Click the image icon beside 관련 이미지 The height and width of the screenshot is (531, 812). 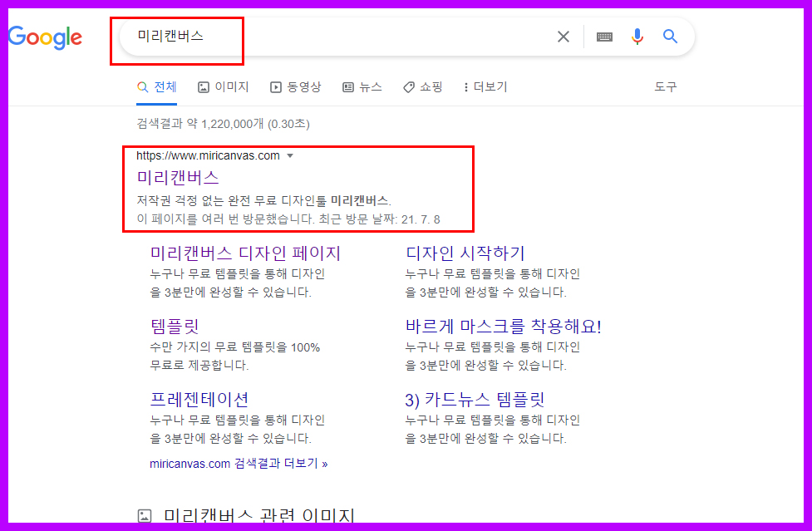pyautogui.click(x=145, y=515)
